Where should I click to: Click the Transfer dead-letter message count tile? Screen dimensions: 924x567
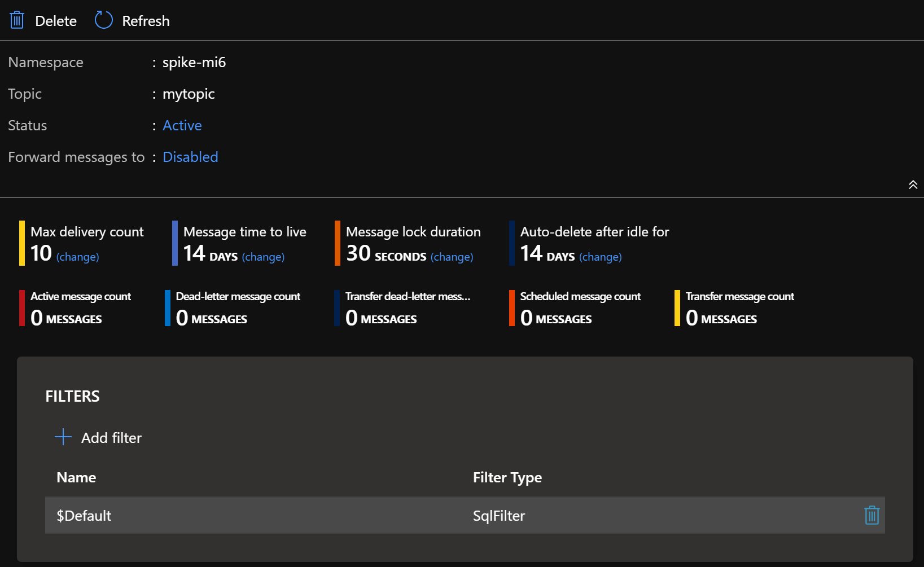(402, 308)
